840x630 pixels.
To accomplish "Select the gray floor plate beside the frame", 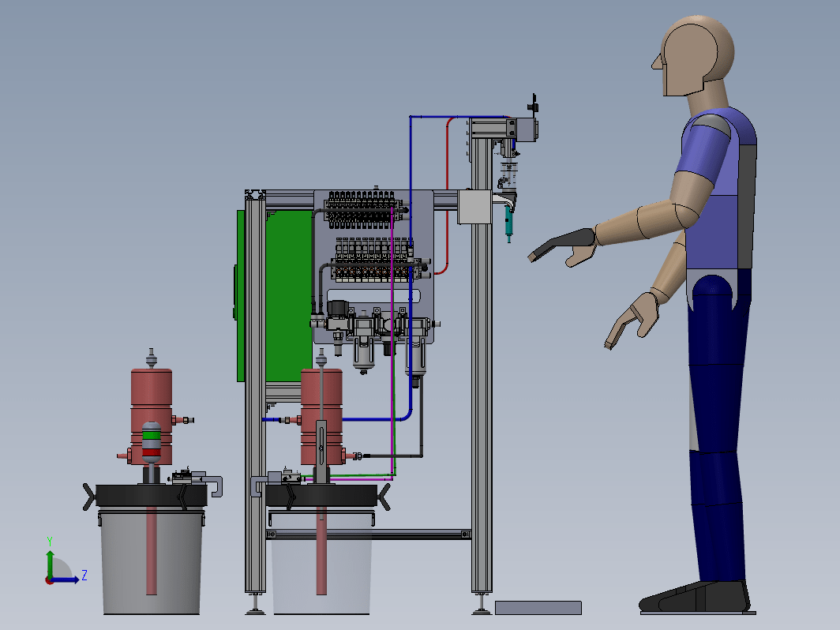I will point(538,608).
